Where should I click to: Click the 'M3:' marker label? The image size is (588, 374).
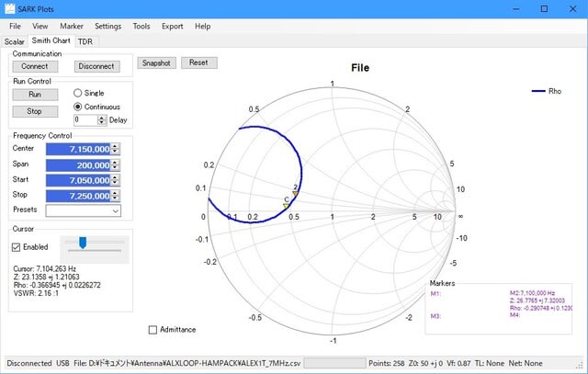pyautogui.click(x=435, y=316)
